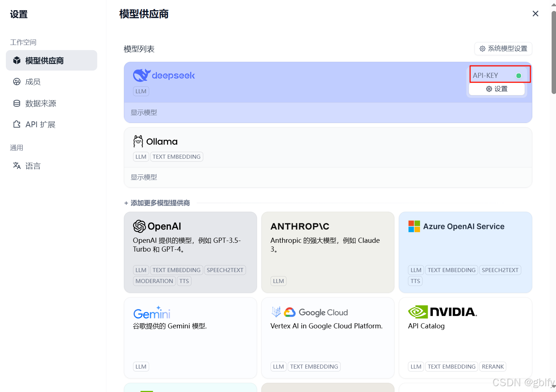Viewport: 556px width, 392px height.
Task: Click the members face icon
Action: (x=17, y=82)
